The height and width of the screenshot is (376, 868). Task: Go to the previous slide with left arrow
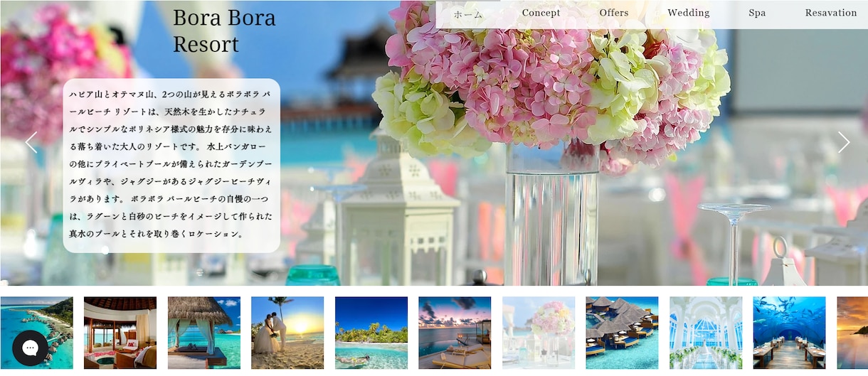[31, 142]
